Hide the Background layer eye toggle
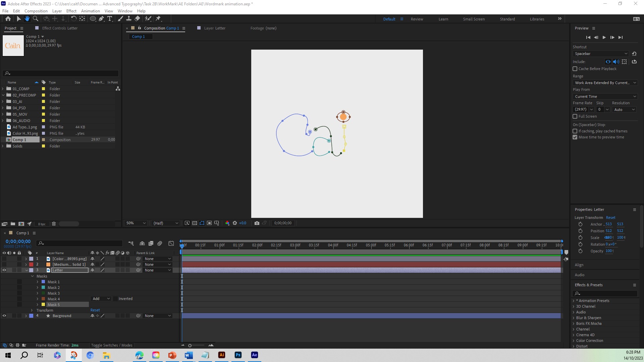 (x=4, y=316)
